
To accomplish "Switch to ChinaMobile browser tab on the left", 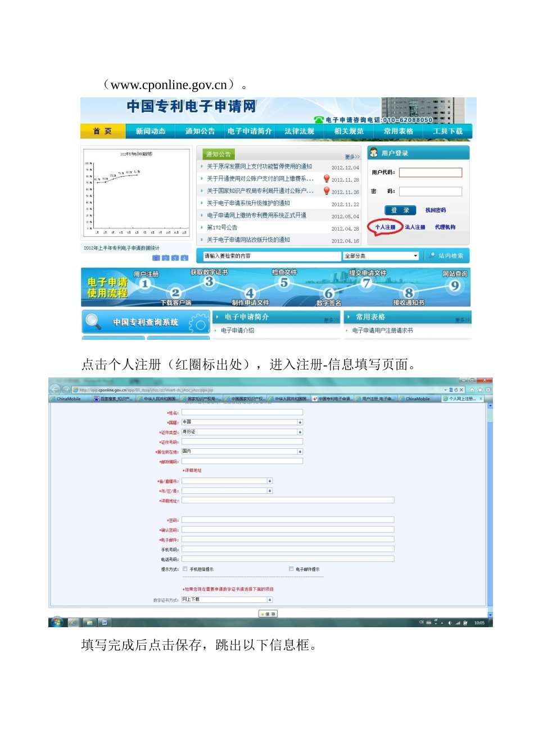I will [x=69, y=398].
